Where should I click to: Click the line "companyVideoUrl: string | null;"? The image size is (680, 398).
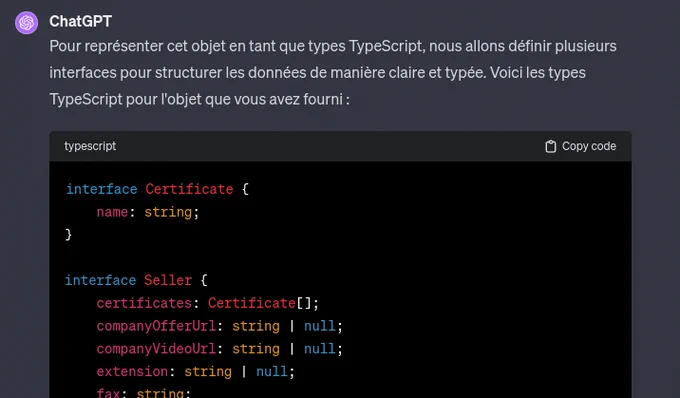(x=219, y=349)
